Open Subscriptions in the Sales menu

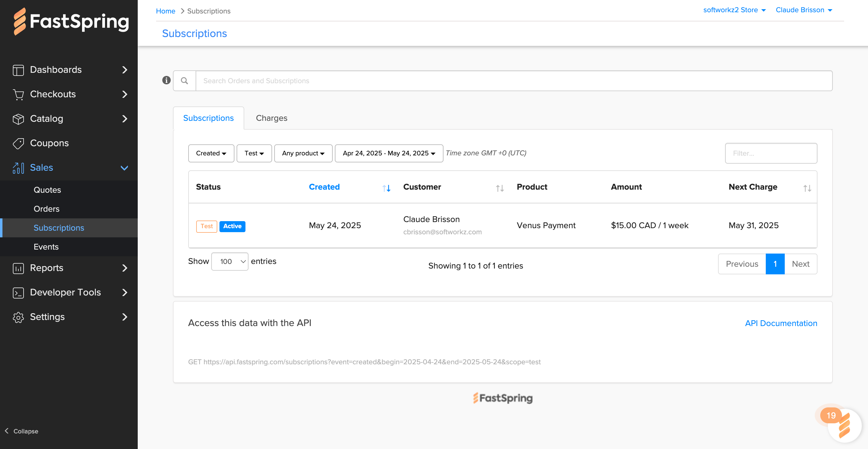(x=59, y=228)
